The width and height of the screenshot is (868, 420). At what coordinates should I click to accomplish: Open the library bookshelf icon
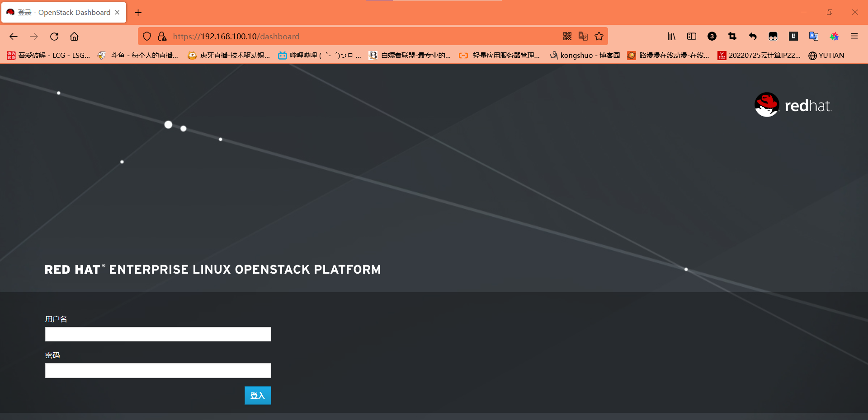(x=671, y=37)
